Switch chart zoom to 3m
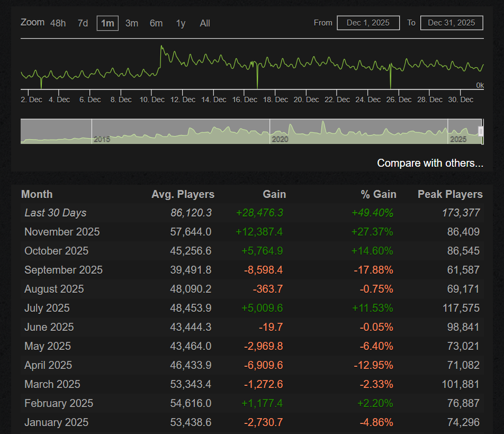This screenshot has height=434, width=504. coord(132,23)
